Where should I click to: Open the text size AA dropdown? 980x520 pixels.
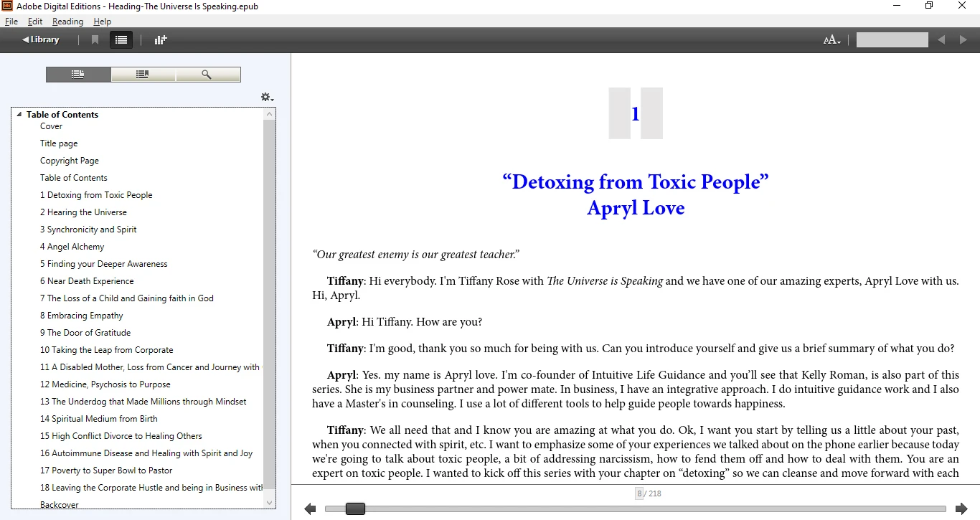pyautogui.click(x=831, y=40)
